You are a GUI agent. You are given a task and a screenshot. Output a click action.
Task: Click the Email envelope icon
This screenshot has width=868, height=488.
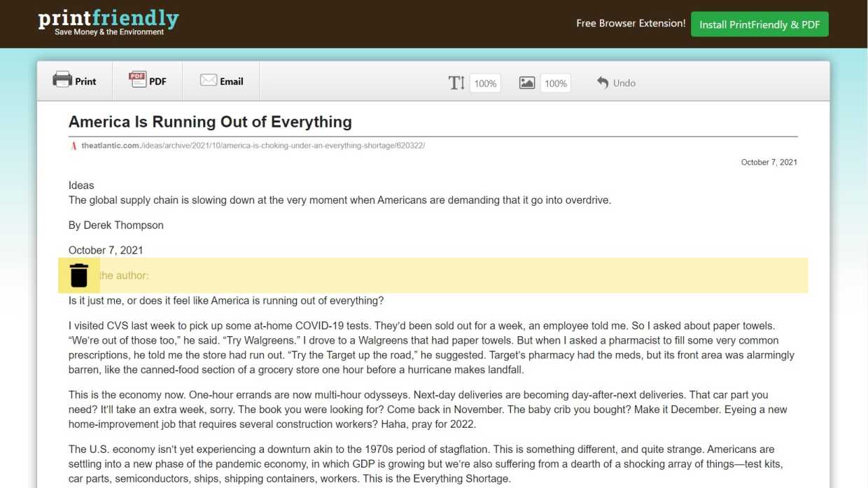(x=208, y=81)
